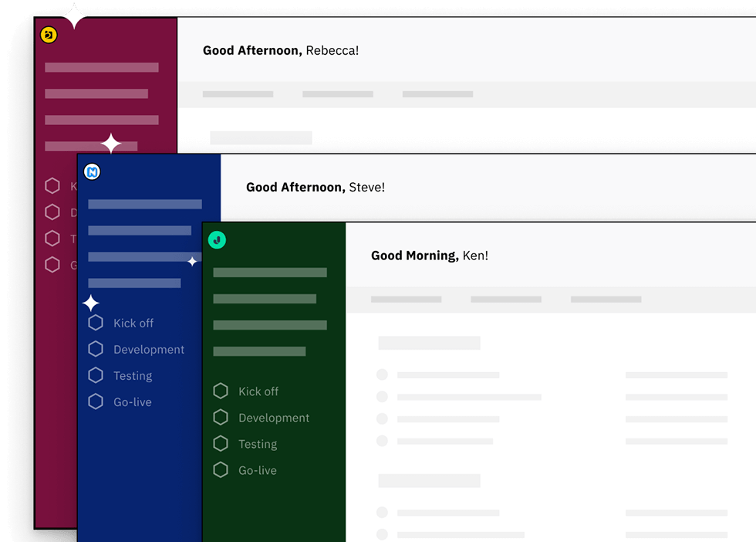The height and width of the screenshot is (542, 756).
Task: Select the Development label in the green sidebar
Action: (x=274, y=418)
